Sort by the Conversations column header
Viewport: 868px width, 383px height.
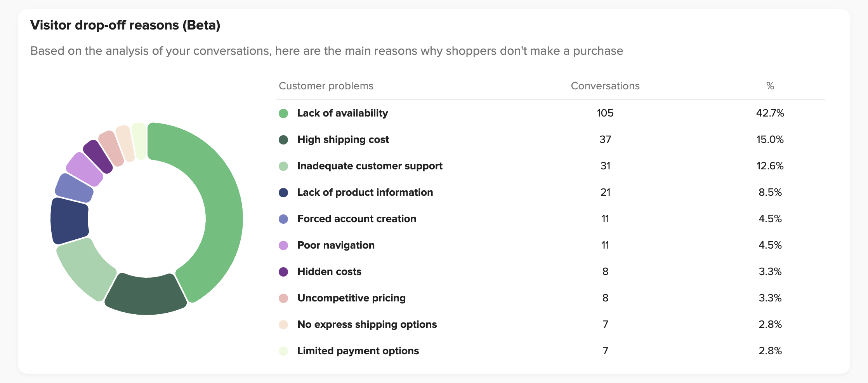coord(605,86)
